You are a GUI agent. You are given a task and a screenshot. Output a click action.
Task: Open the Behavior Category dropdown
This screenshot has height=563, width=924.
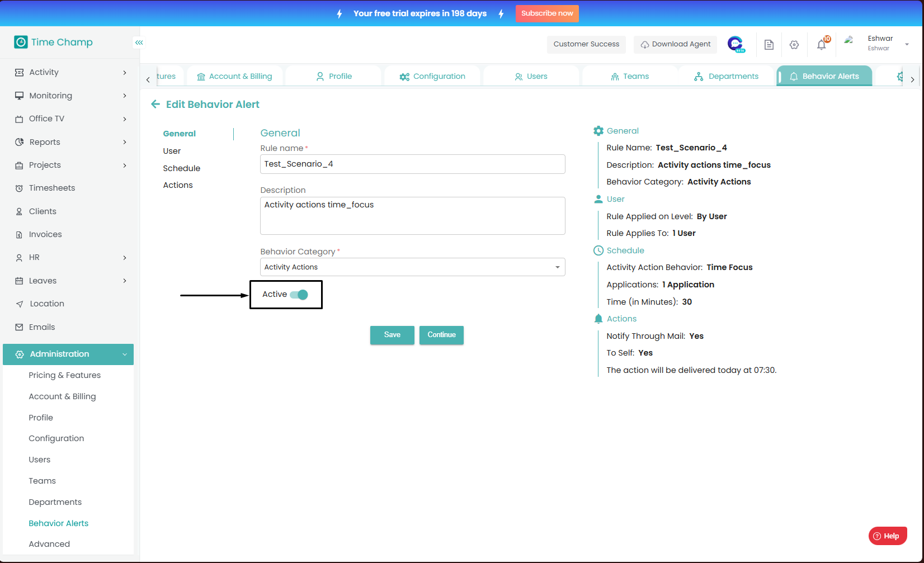(x=413, y=267)
